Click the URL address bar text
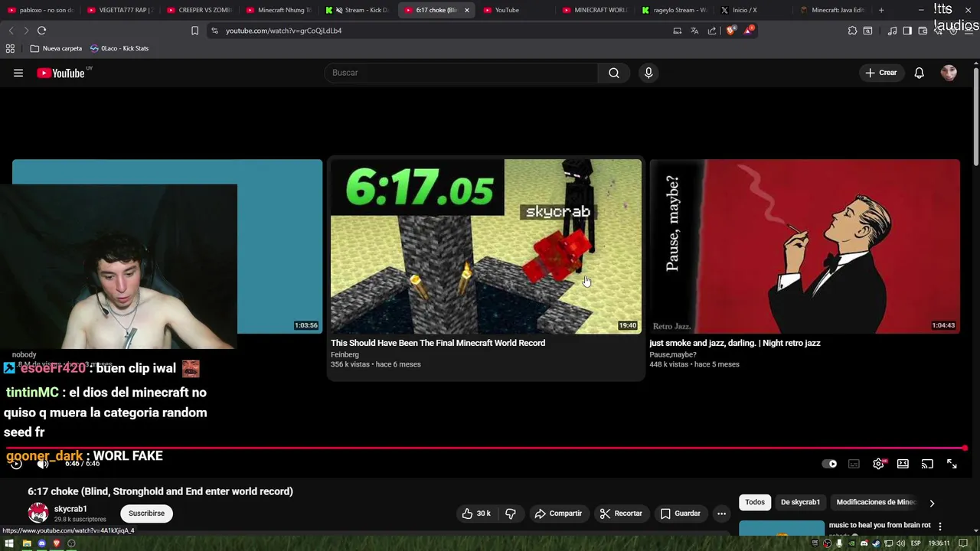 point(283,31)
